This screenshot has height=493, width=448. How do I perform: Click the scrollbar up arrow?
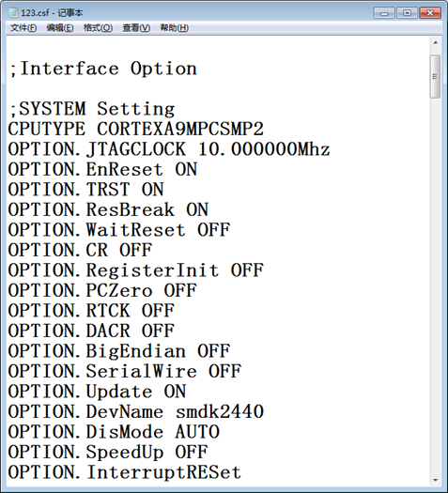[x=436, y=42]
